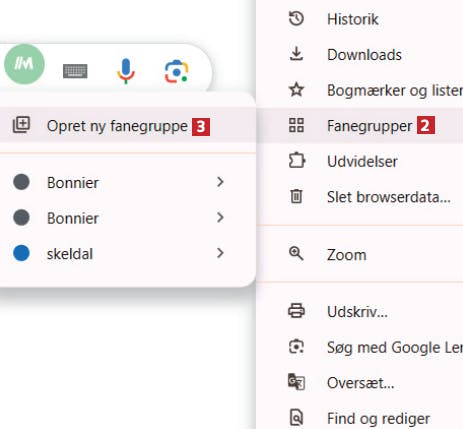Expand the skeldal tab group chevron

coord(220,253)
